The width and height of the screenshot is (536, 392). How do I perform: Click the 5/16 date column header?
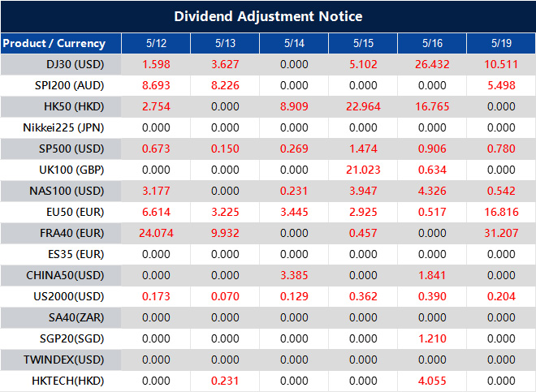[x=432, y=43]
